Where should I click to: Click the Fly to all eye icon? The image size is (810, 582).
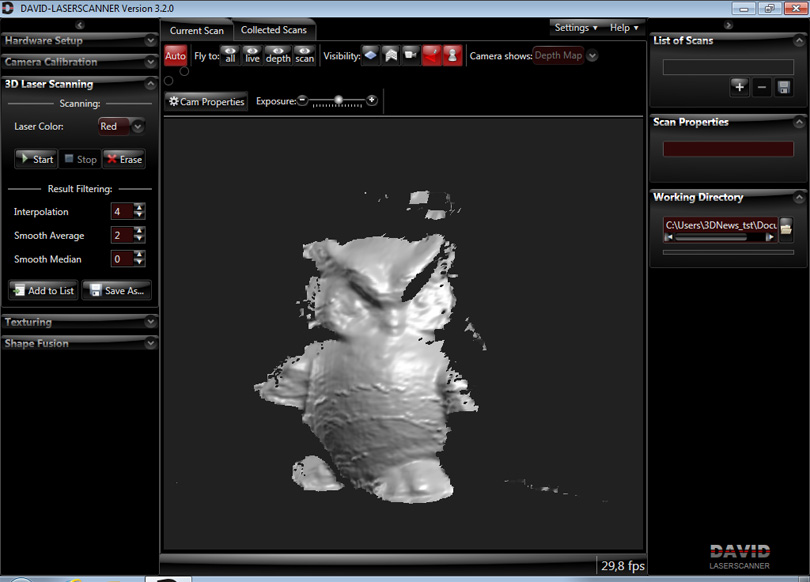[x=230, y=55]
